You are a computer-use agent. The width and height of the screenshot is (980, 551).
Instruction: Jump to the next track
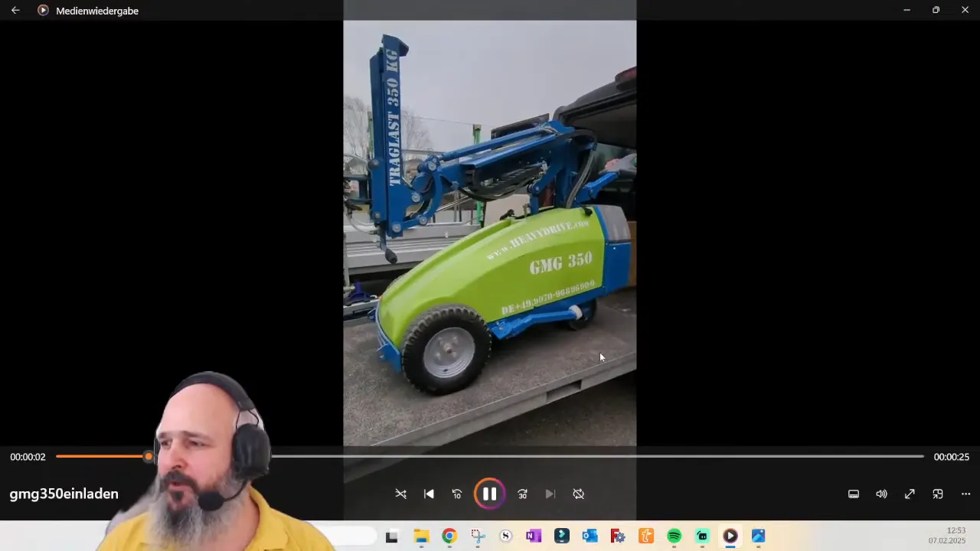coord(550,494)
